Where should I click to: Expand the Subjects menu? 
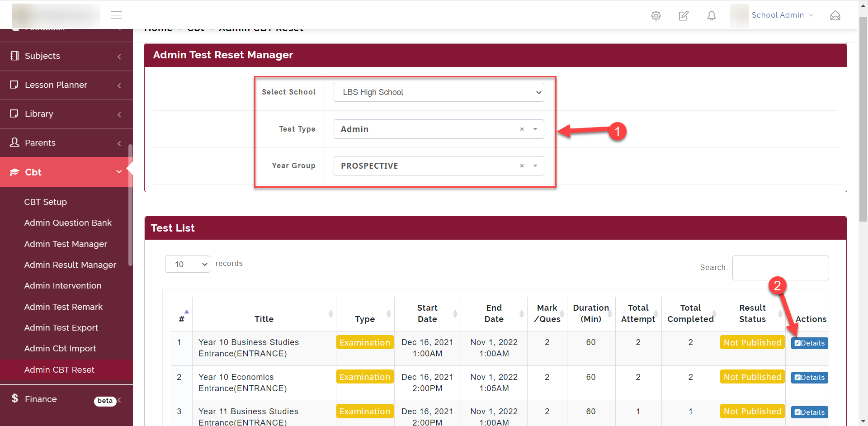click(119, 57)
